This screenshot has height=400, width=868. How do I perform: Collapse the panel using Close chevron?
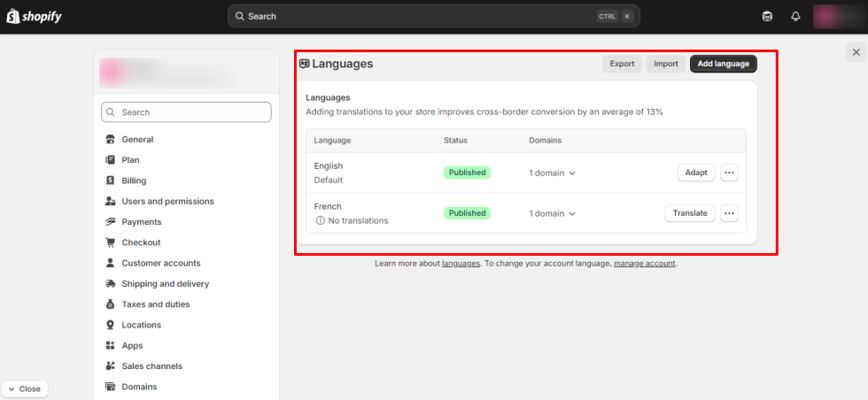[25, 388]
